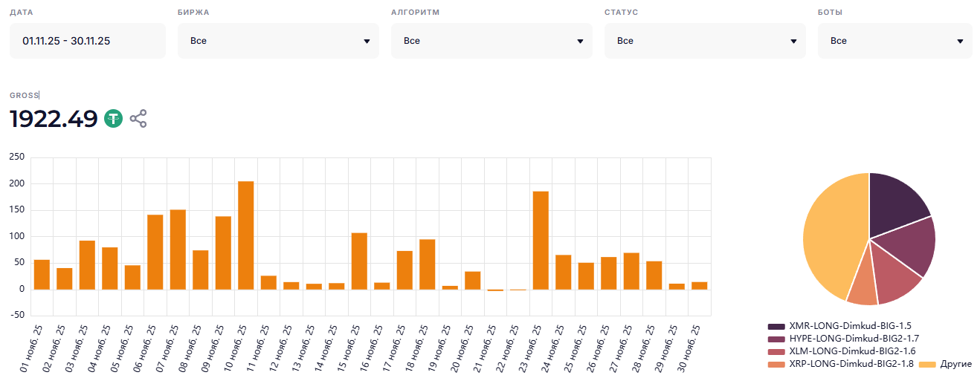Click the 15 нояб. 25 bar
The image size is (980, 378).
coord(359,261)
